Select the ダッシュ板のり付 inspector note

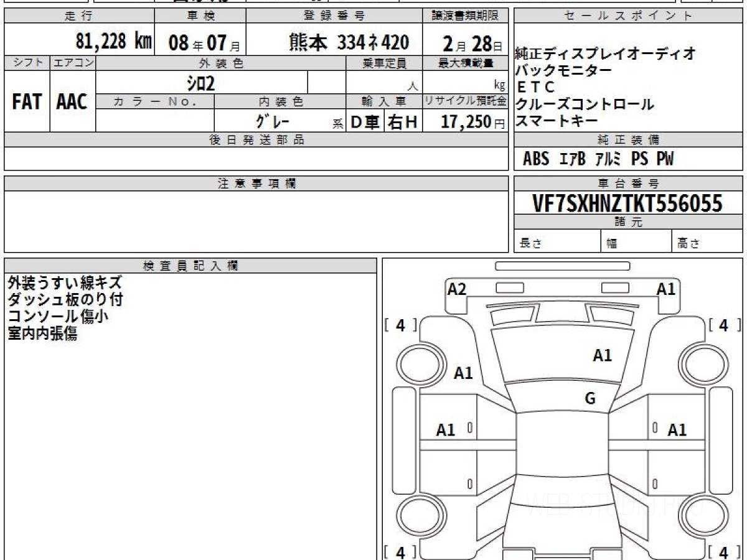click(x=65, y=300)
